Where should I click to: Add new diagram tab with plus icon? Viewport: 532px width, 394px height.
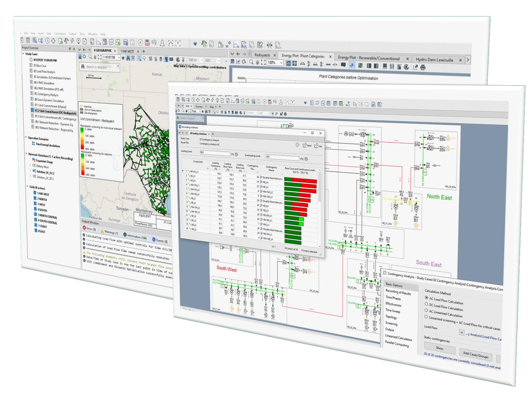144,52
